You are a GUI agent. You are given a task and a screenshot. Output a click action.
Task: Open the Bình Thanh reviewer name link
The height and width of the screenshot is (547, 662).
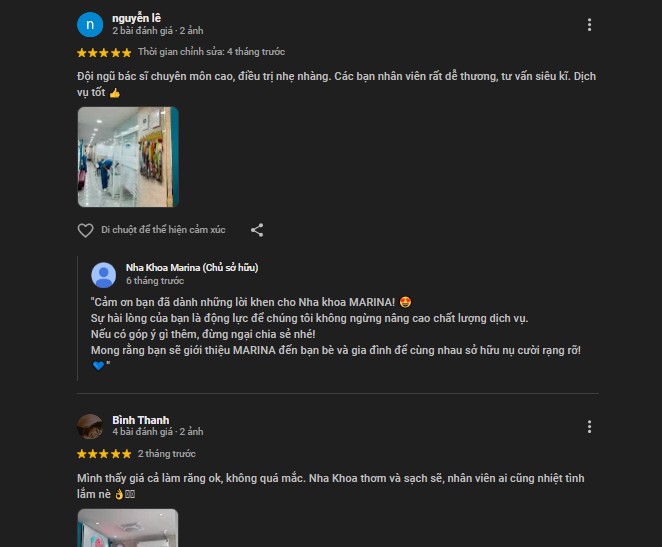pyautogui.click(x=141, y=420)
